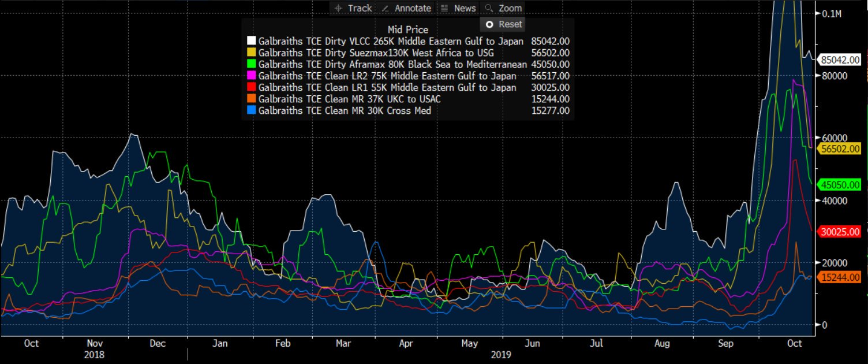Click the Annotate pencil icon
The image size is (868, 364).
tap(385, 8)
